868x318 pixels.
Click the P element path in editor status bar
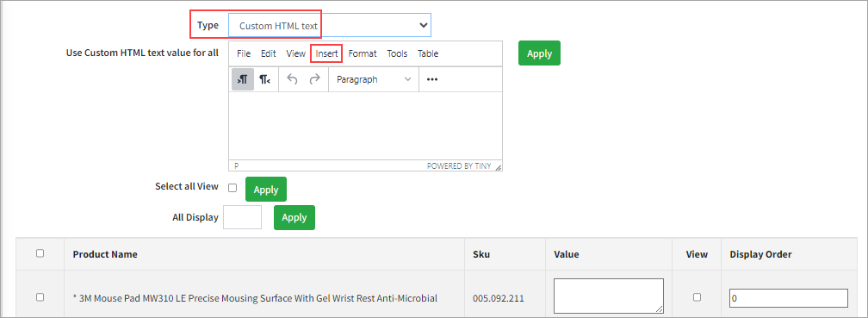[236, 165]
